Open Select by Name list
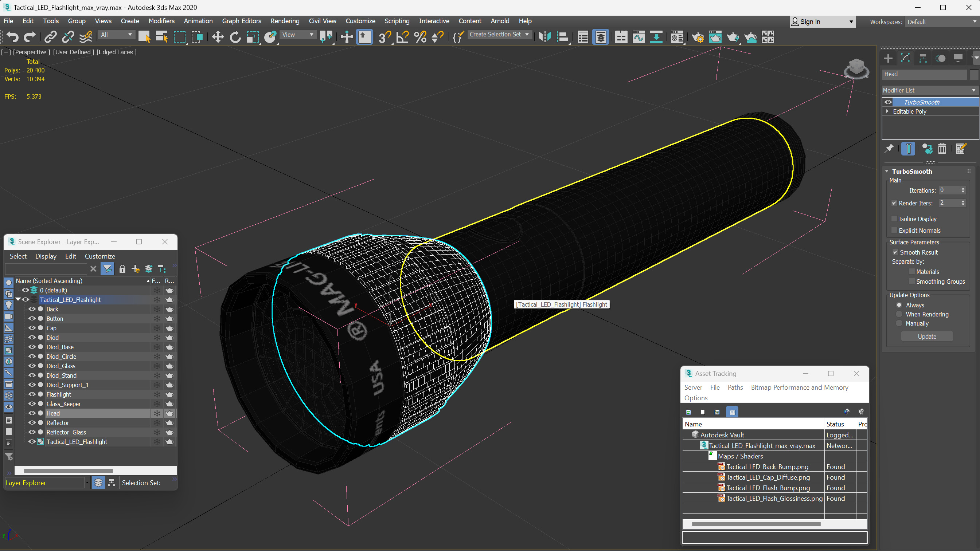Screen dimensions: 980x551 coord(162,37)
